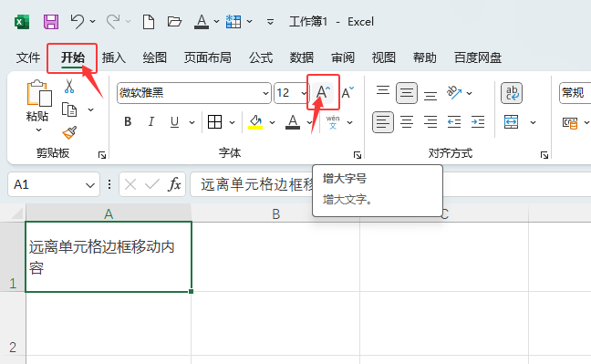Open 对齐方式 dialog launcher
591x364 pixels.
click(544, 155)
